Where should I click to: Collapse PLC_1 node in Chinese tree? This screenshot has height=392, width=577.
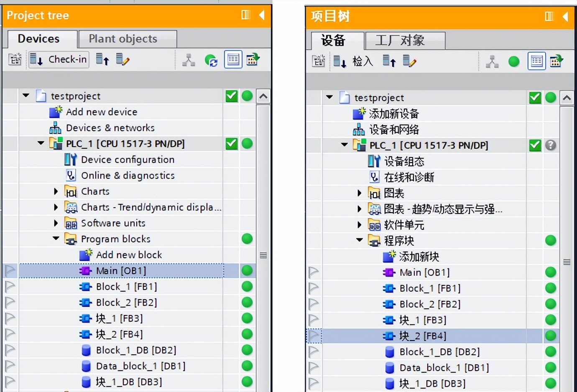344,145
